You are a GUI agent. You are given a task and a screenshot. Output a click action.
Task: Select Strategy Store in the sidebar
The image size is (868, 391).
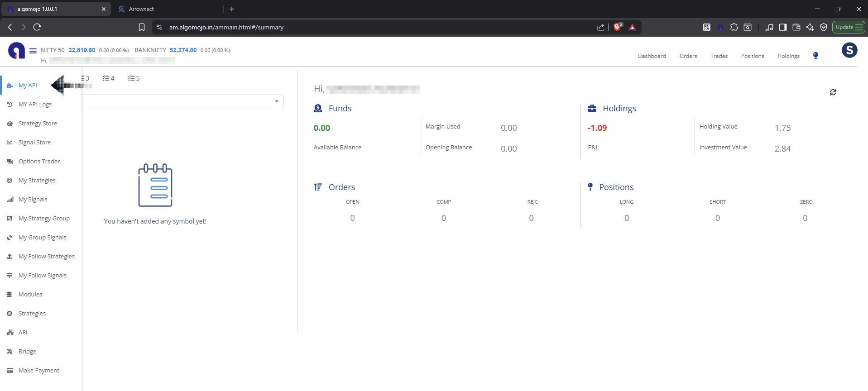(38, 124)
